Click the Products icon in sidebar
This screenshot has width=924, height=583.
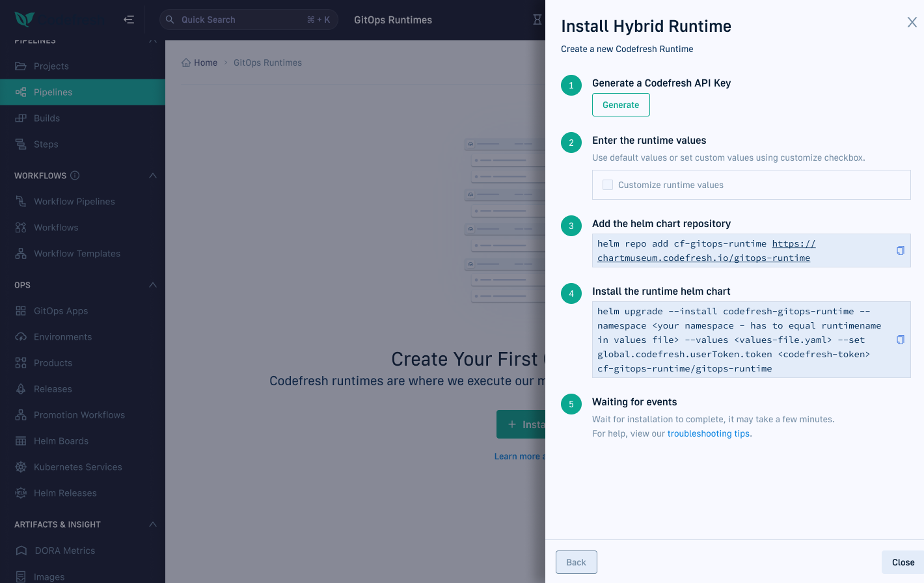(21, 363)
